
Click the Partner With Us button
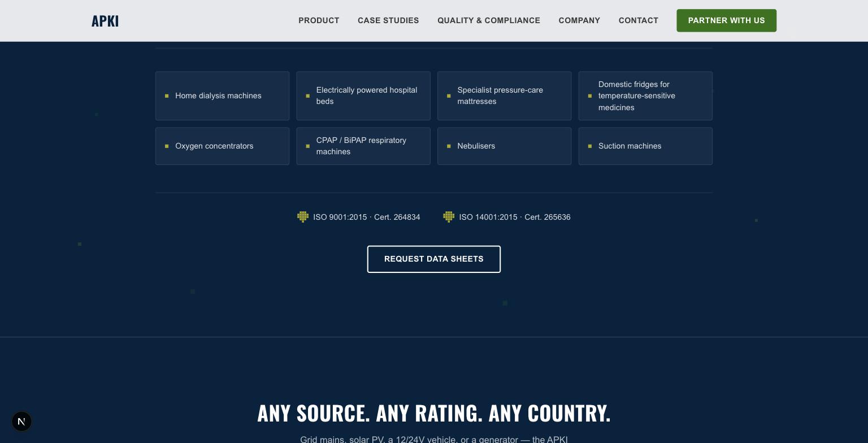click(x=726, y=20)
